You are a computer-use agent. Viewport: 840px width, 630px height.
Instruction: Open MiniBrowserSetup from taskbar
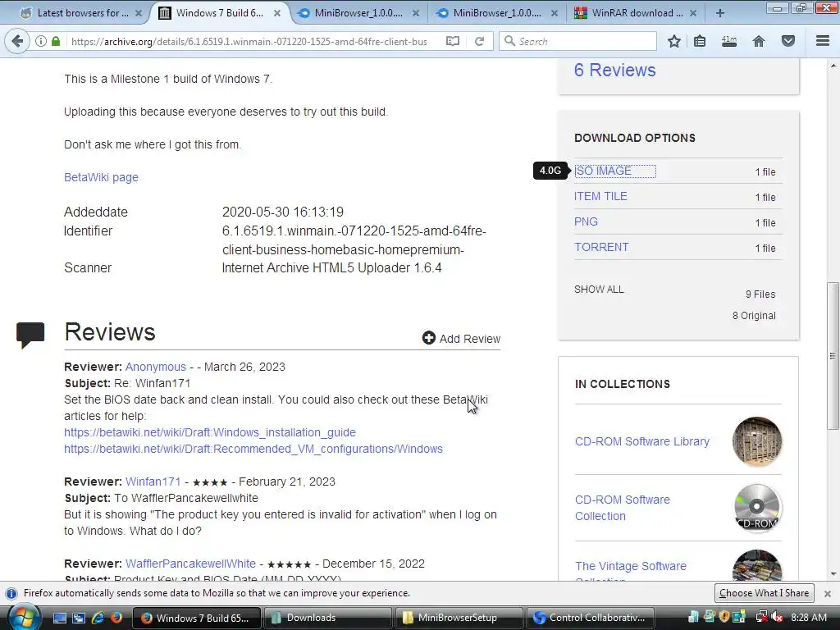tap(459, 618)
